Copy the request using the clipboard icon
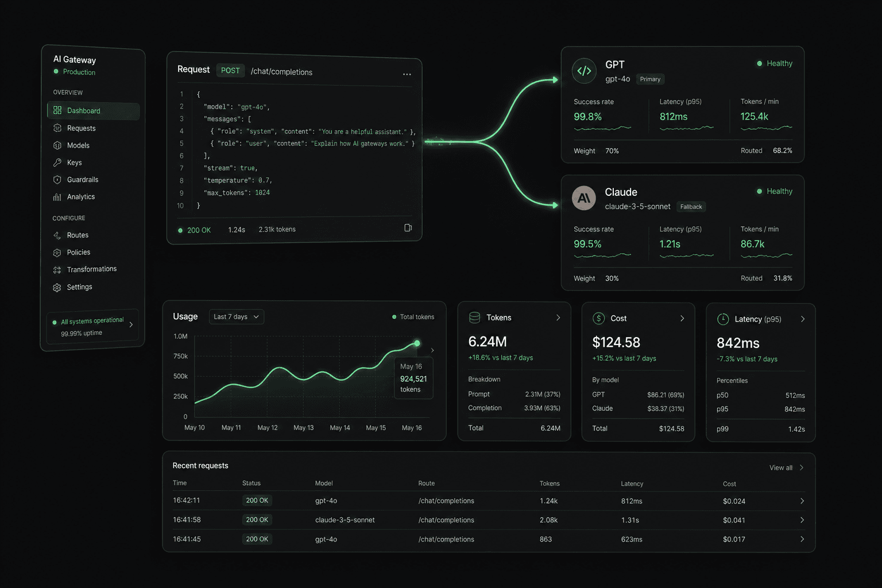Screen dimensions: 882x588 coord(408,228)
